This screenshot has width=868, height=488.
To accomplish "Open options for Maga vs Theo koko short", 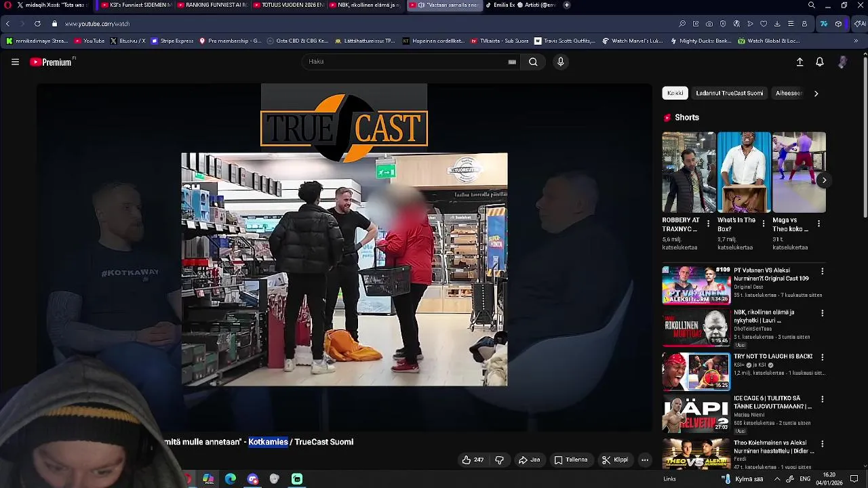I will pos(818,223).
